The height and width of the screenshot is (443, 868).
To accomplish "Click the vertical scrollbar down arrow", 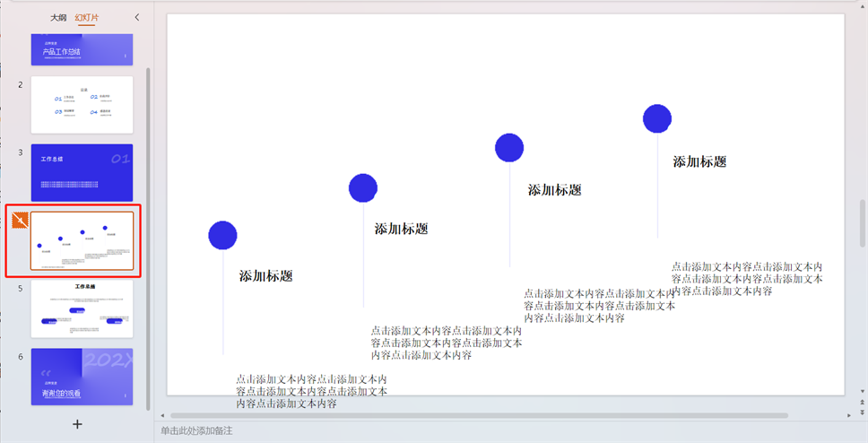I will (x=862, y=390).
